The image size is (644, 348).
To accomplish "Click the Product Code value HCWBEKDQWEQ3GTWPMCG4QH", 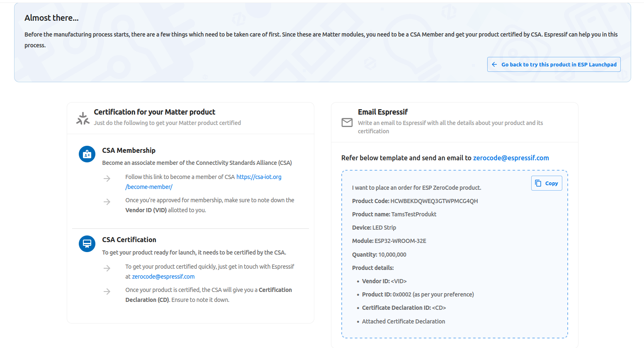I will pyautogui.click(x=434, y=201).
